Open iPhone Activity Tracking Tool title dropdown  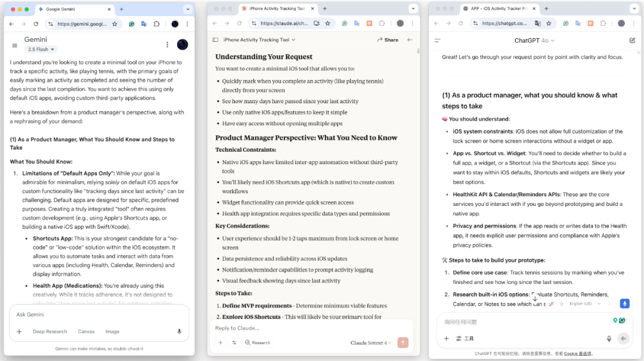[x=259, y=40]
